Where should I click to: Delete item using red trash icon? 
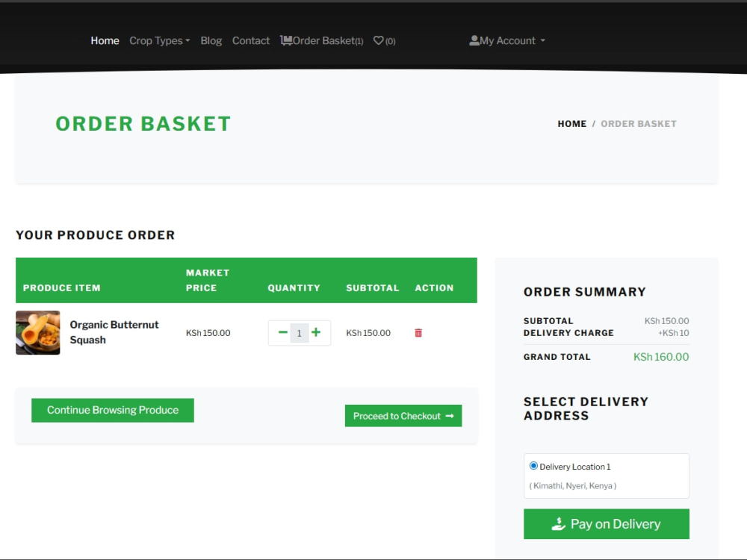pyautogui.click(x=418, y=333)
